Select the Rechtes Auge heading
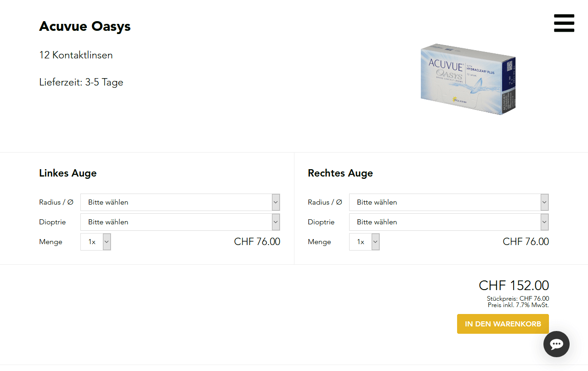The image size is (588, 371). pos(340,173)
